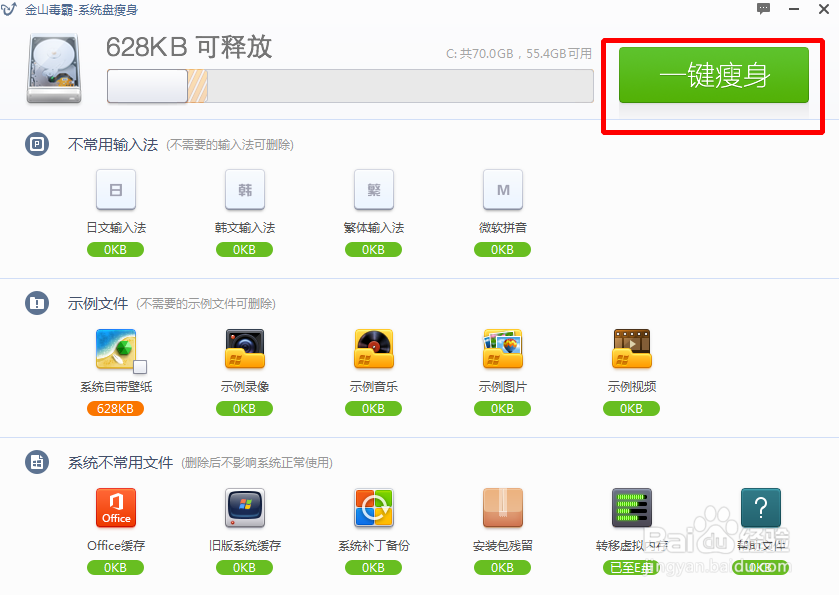This screenshot has height=595, width=839.
Task: Click the 示例音乐 music folder icon
Action: click(373, 348)
